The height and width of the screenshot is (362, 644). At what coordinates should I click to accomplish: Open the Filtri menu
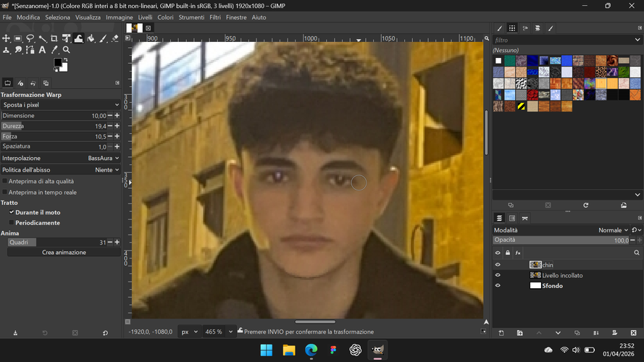coord(215,17)
